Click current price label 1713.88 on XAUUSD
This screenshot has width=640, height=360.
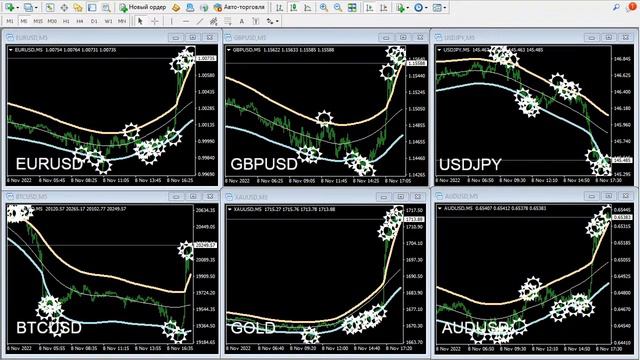point(414,220)
